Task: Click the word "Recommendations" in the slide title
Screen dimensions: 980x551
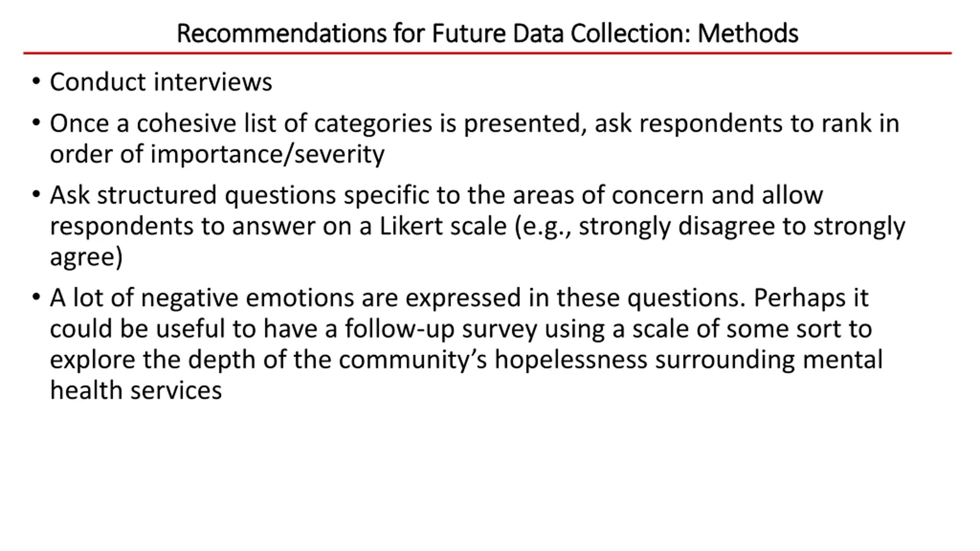Action: pyautogui.click(x=282, y=34)
